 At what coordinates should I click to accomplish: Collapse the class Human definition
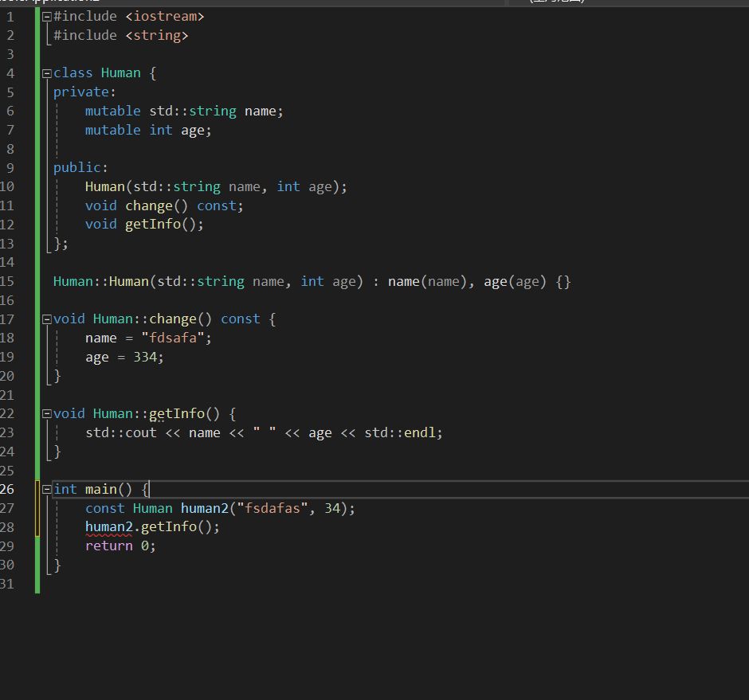pos(47,73)
